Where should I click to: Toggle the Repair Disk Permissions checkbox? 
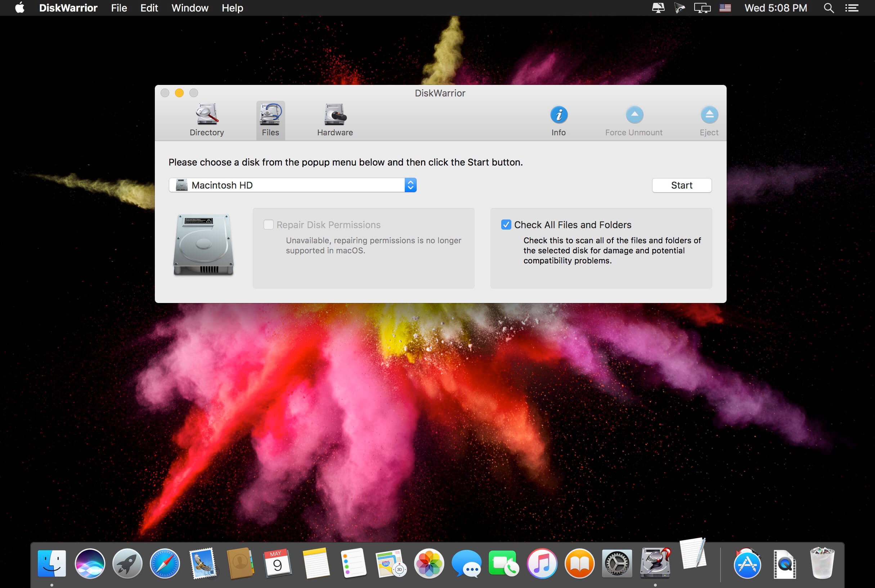pos(268,225)
